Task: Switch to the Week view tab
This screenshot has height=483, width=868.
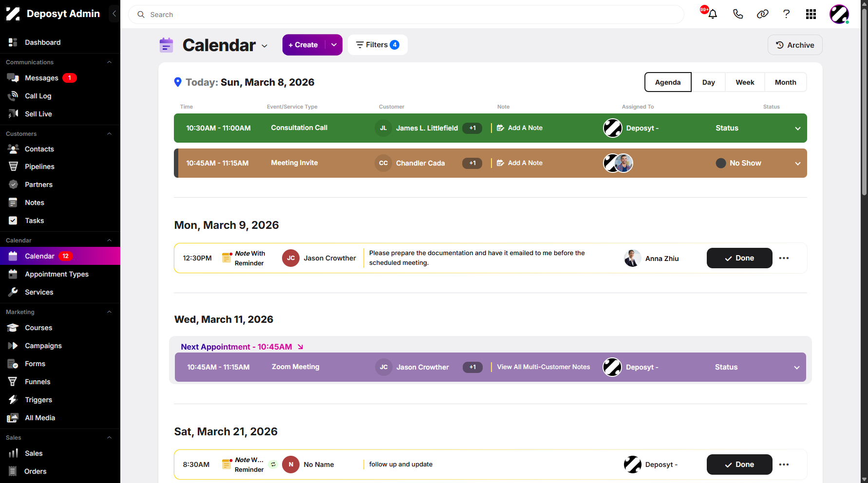Action: [745, 82]
